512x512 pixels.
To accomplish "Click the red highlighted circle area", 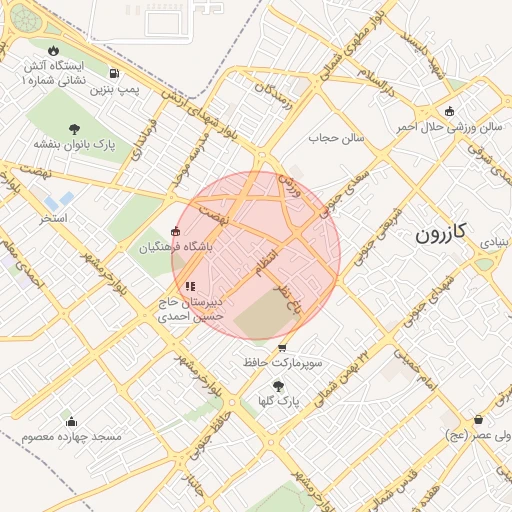I will pos(256,255).
